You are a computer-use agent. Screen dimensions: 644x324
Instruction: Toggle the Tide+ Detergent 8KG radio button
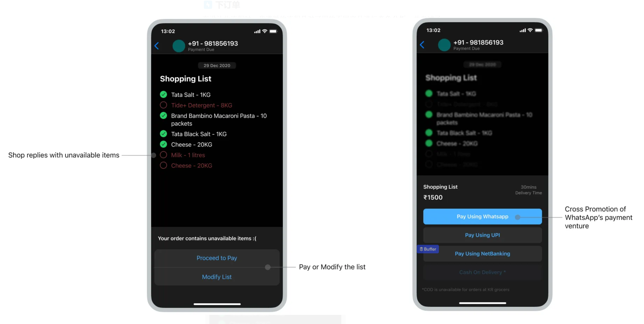[163, 105]
